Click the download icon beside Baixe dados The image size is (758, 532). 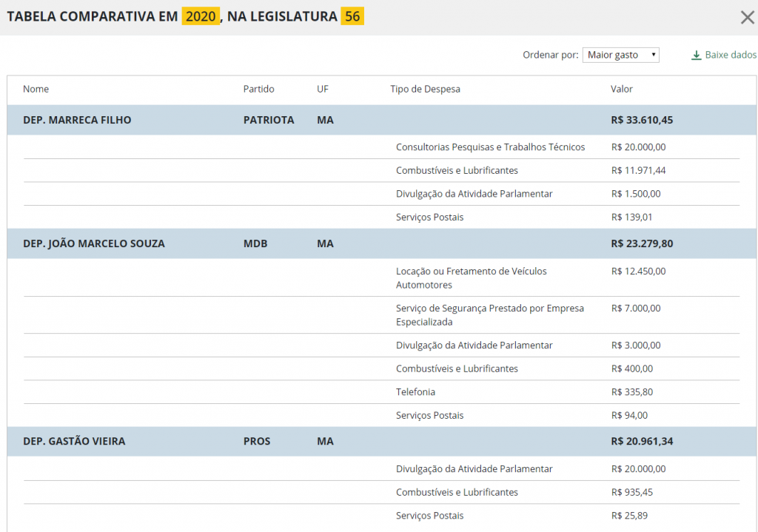tap(696, 55)
